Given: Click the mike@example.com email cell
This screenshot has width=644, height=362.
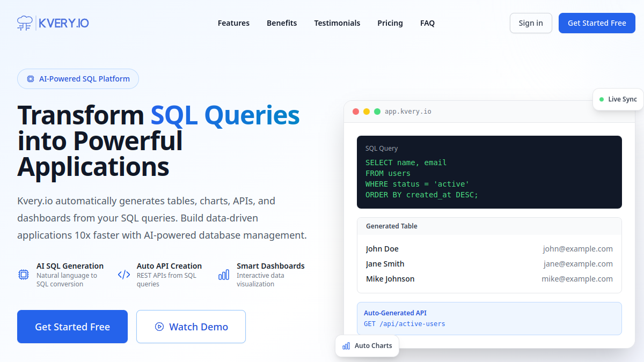Looking at the screenshot, I should pos(577,279).
